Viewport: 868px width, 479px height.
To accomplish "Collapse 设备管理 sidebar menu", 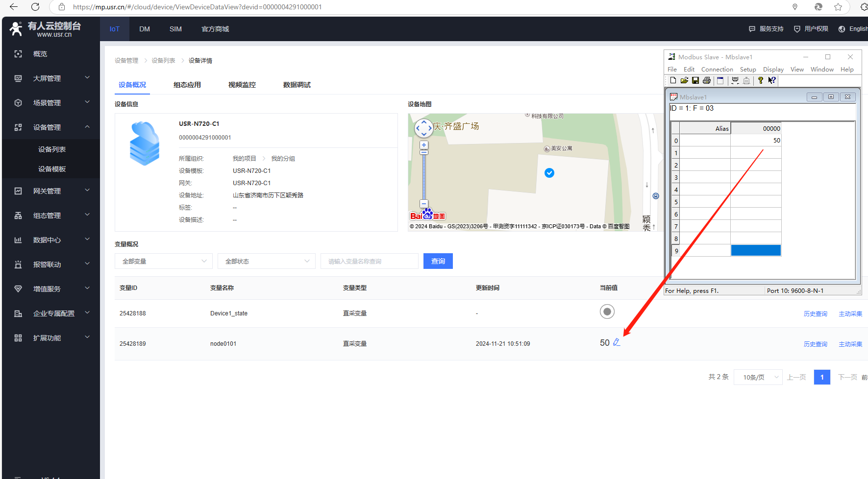I will pos(51,127).
